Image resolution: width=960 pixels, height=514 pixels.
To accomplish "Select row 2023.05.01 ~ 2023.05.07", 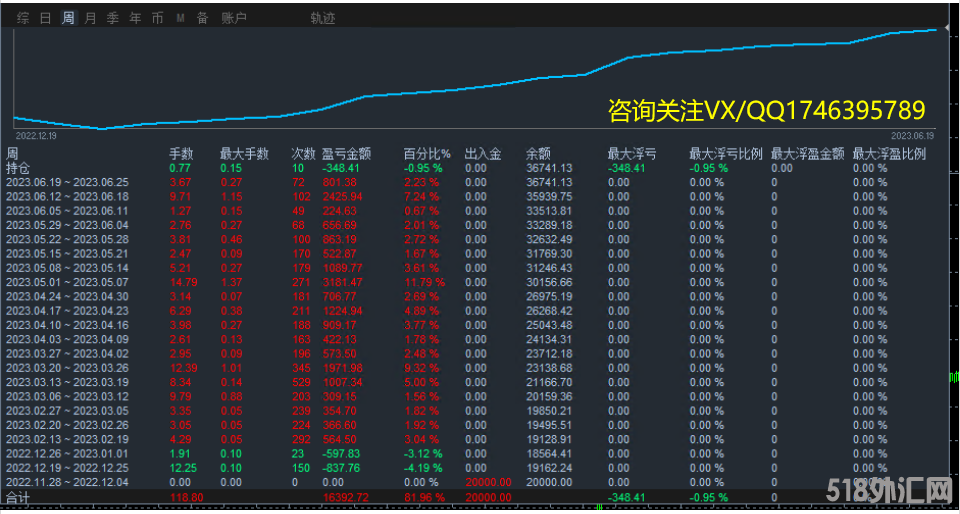I will [x=68, y=282].
